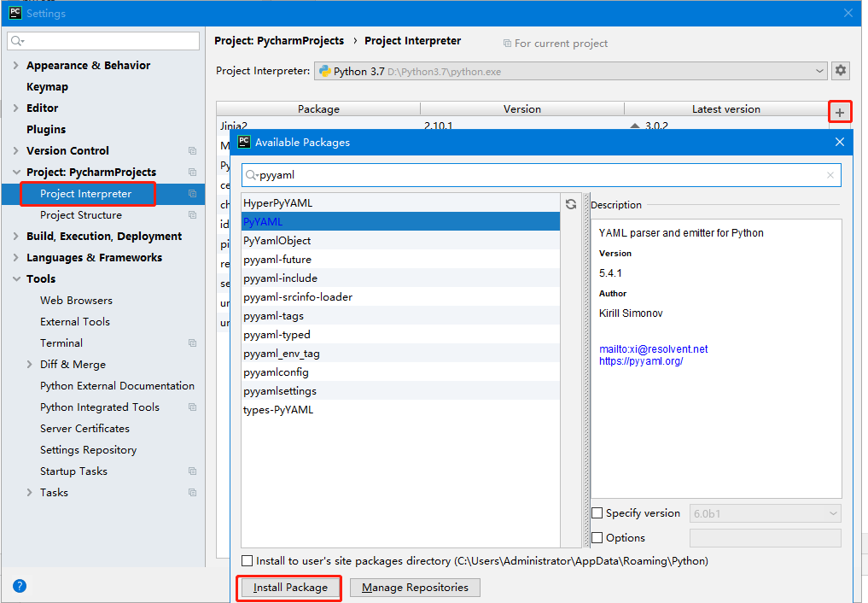The height and width of the screenshot is (603, 868).
Task: Click the copy icon beside Python Integrated Tools
Action: click(x=192, y=407)
